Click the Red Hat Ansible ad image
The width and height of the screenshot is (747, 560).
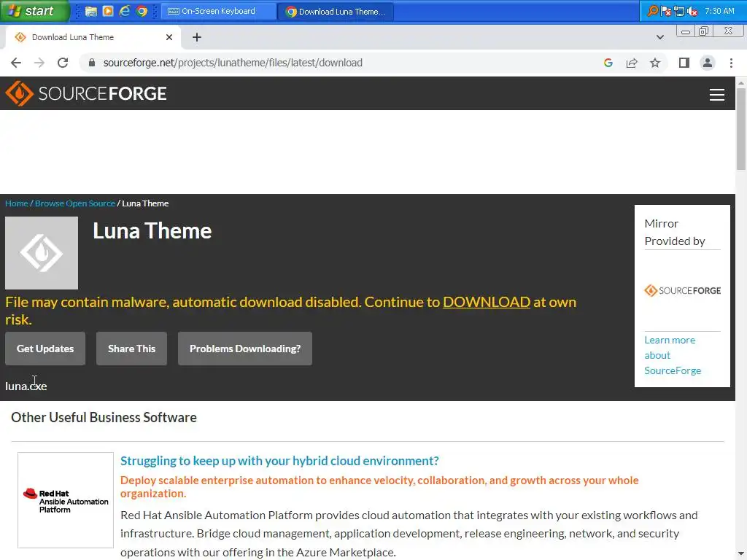point(66,500)
